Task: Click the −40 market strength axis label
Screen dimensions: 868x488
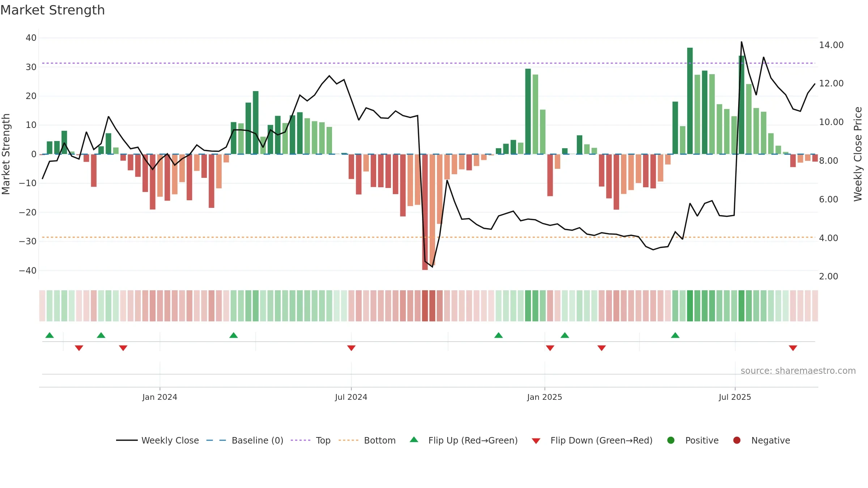Action: 28,270
